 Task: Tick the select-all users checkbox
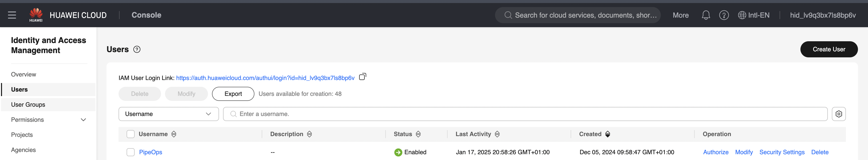pos(130,134)
